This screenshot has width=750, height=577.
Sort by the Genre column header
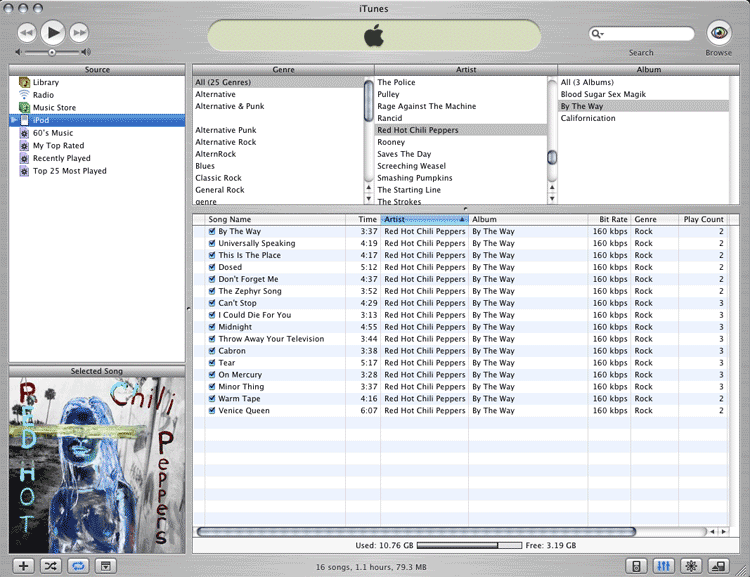(x=654, y=219)
